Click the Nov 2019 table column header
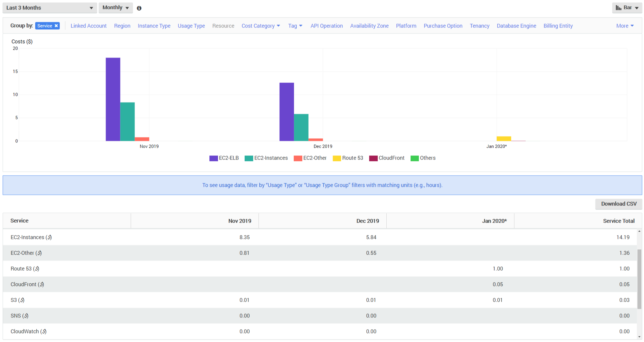 pos(195,221)
